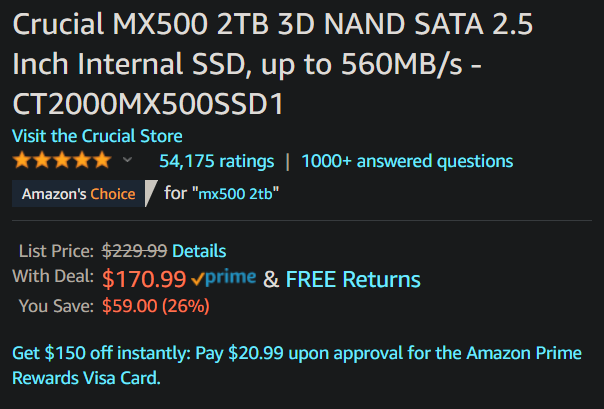Click the middle gold star in the rating
This screenshot has width=604, height=409.
pyautogui.click(x=62, y=160)
